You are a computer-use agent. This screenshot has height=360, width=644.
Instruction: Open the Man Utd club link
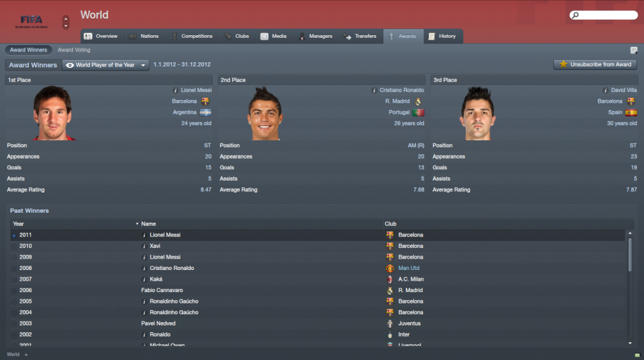point(409,268)
